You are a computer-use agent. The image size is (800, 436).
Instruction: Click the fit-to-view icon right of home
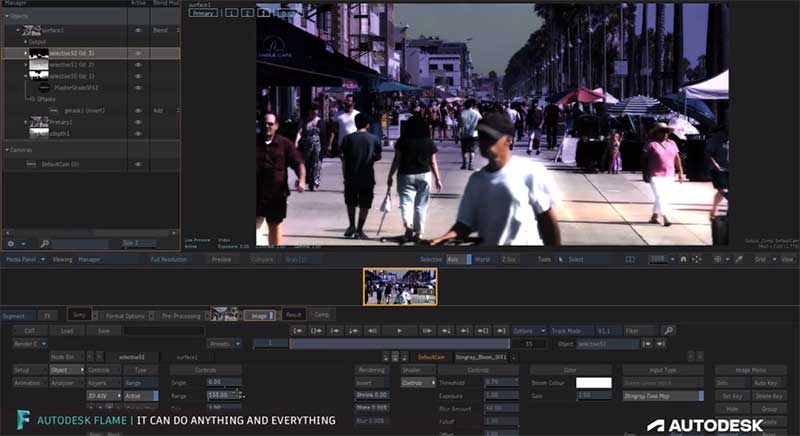click(696, 260)
